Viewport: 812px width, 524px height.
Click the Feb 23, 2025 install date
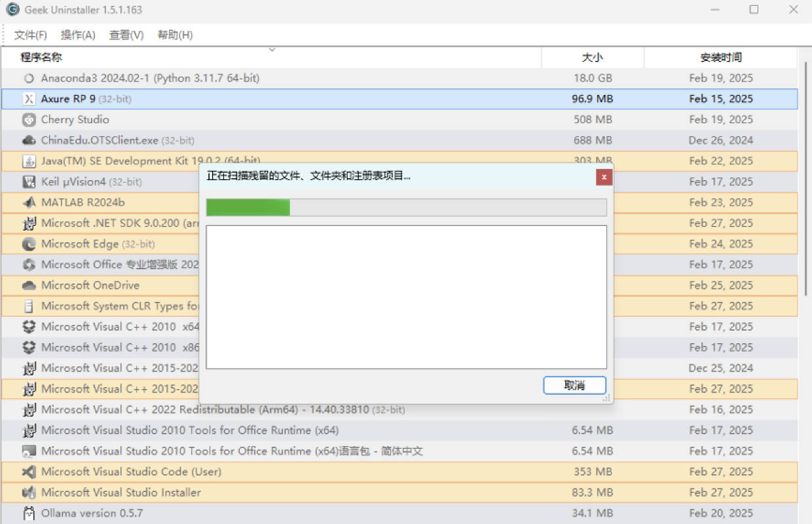pyautogui.click(x=721, y=202)
